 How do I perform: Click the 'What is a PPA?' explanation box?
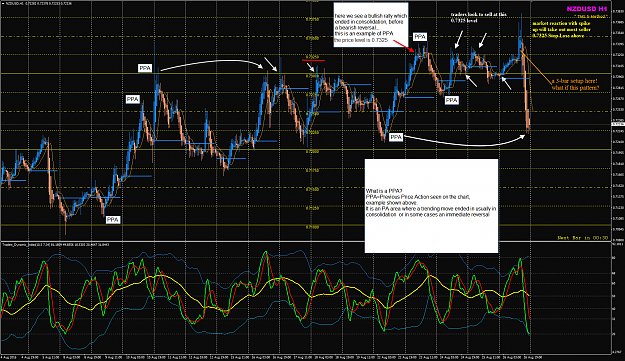point(431,206)
